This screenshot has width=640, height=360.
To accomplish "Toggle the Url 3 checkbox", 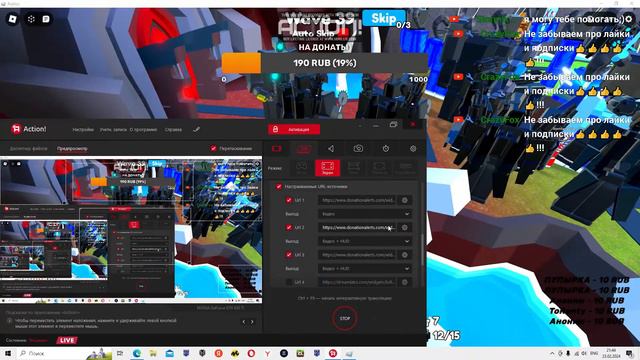I will pyautogui.click(x=289, y=255).
